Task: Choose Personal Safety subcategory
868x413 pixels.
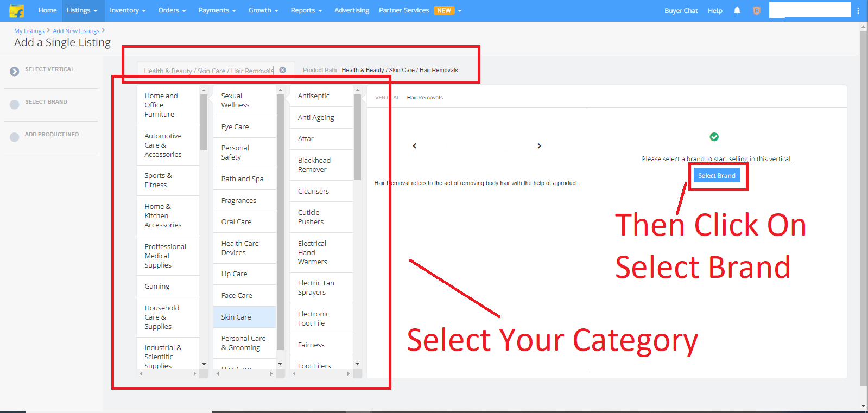Action: click(244, 153)
